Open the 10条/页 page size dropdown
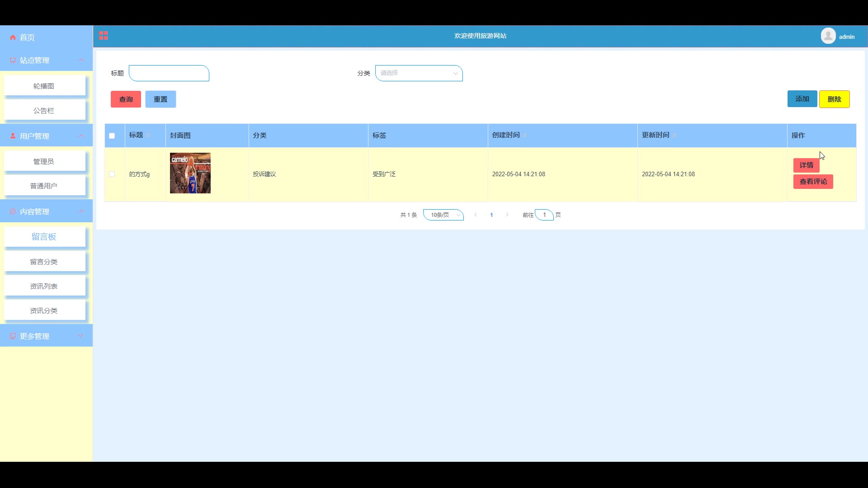The height and width of the screenshot is (488, 868). coord(443,215)
